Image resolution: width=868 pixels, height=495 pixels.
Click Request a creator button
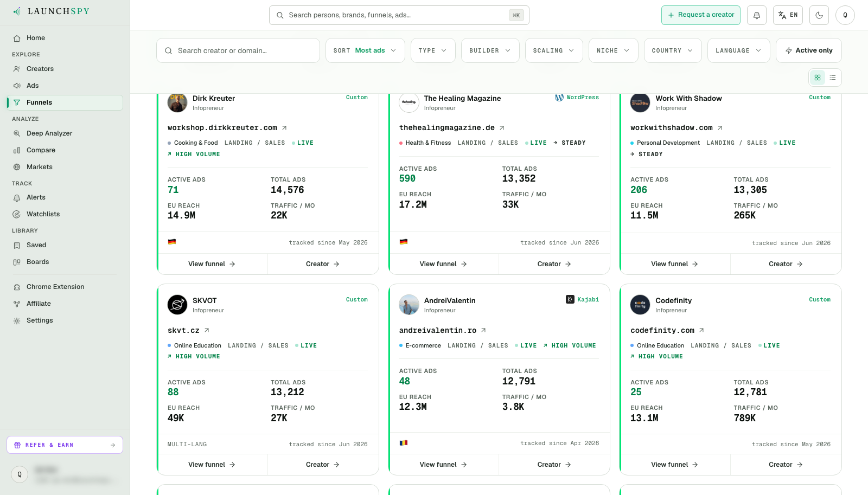[x=701, y=15]
